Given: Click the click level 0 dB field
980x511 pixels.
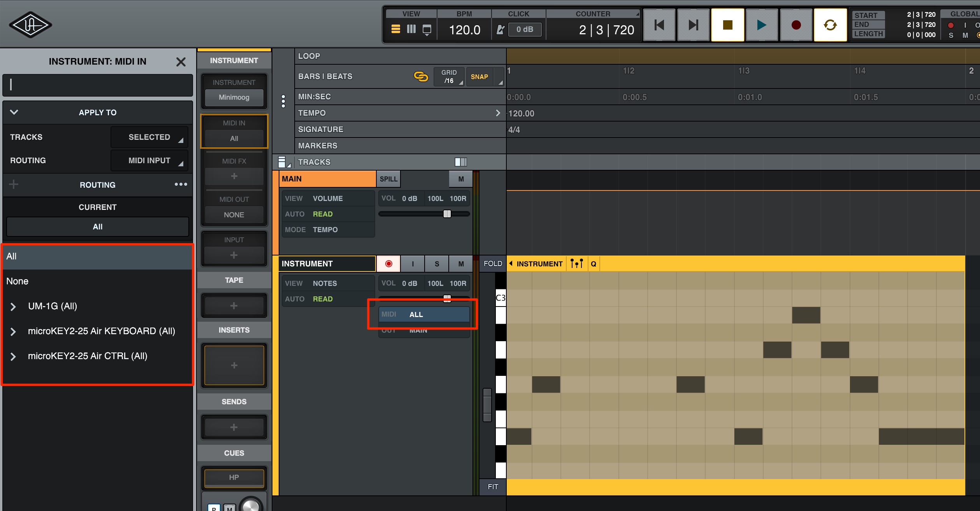Looking at the screenshot, I should coord(525,30).
